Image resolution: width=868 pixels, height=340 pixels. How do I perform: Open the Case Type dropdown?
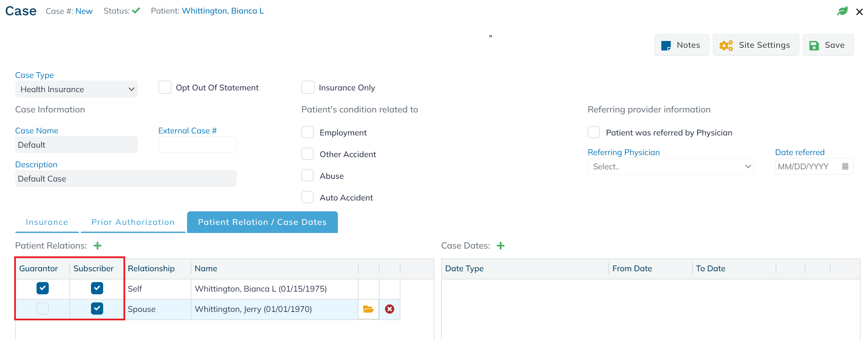pyautogui.click(x=76, y=89)
